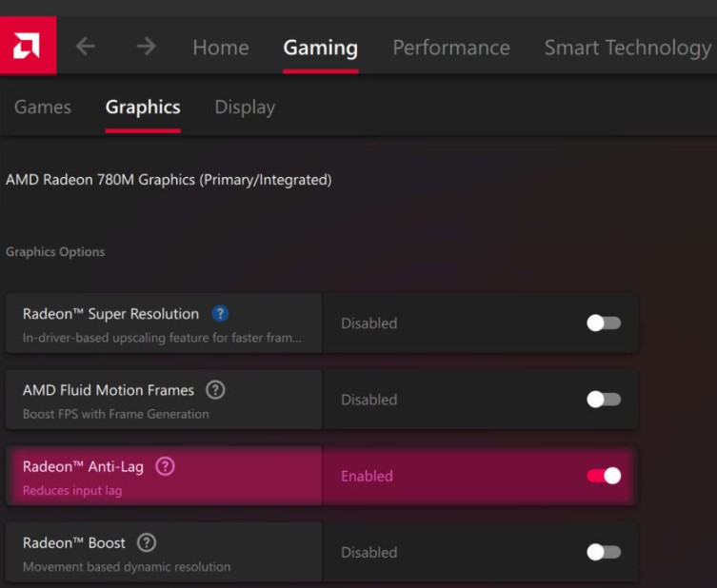
Task: Click the 'In-driver-based upscaling feature' description
Action: [x=162, y=338]
